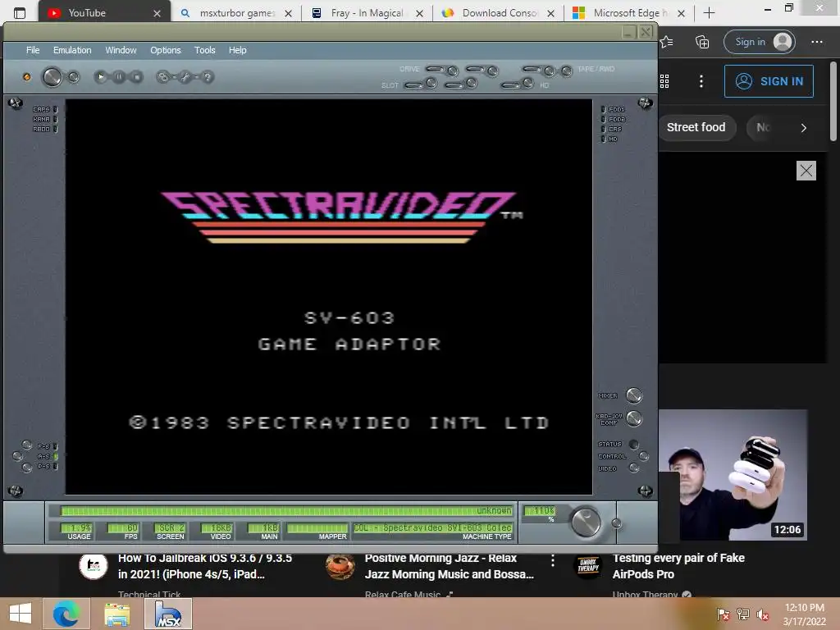Switch to the msxturbor games tab
Viewport: 840px width, 630px height.
click(x=235, y=13)
